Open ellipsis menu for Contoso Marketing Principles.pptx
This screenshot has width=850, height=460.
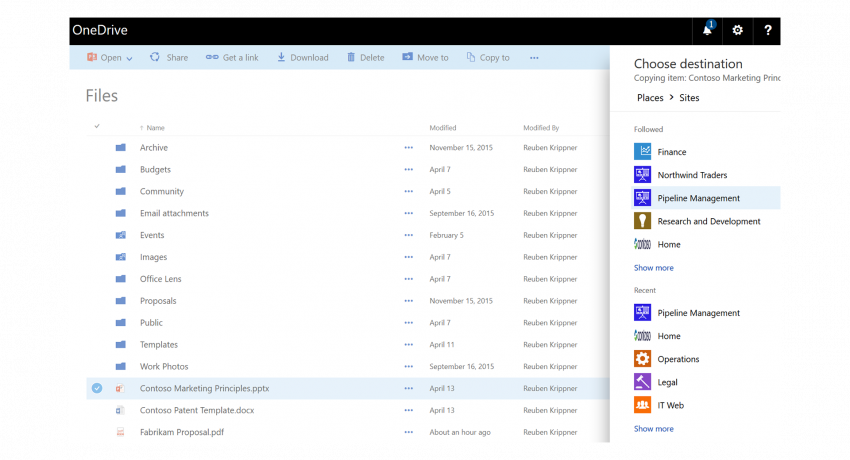point(409,388)
